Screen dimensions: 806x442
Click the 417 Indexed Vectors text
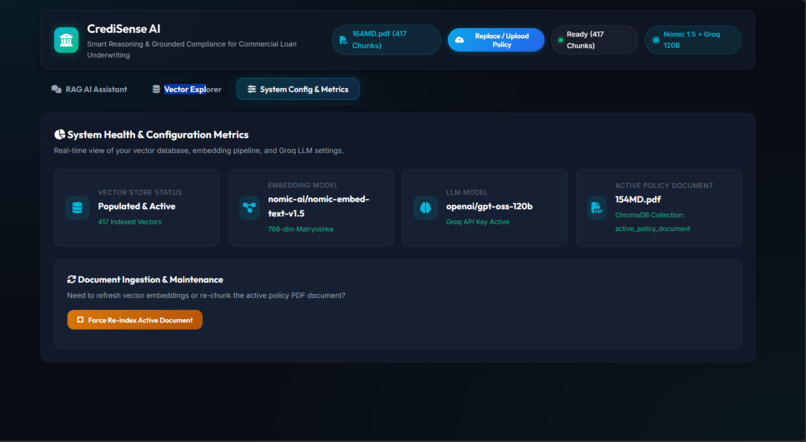pyautogui.click(x=130, y=222)
